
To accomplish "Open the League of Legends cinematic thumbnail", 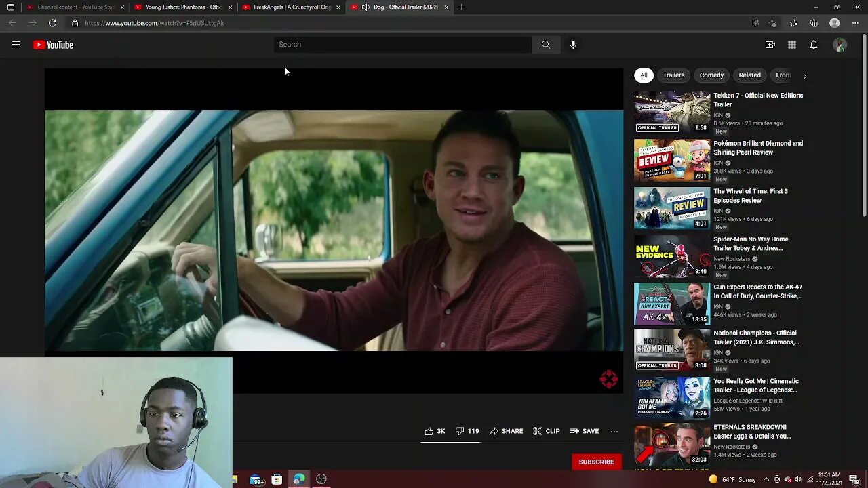I will (x=672, y=398).
